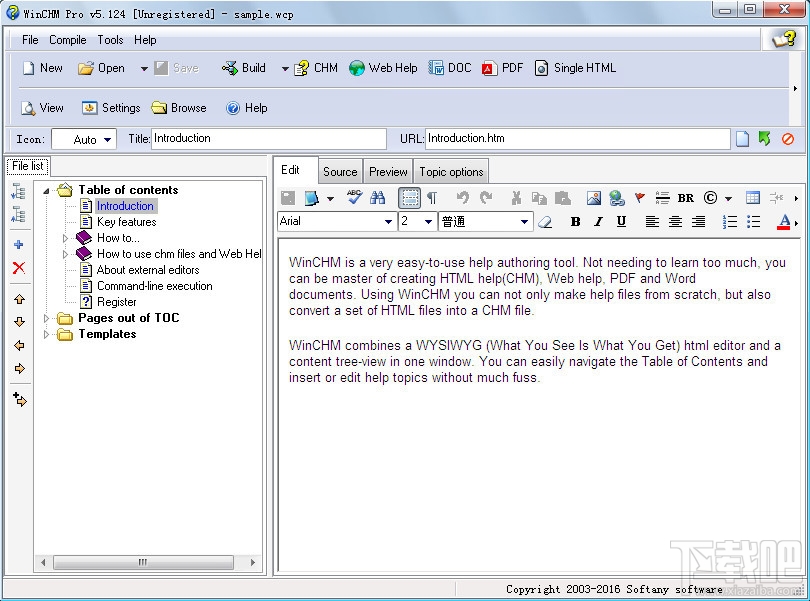Insert a table using the table icon
This screenshot has height=601, width=810.
pos(753,197)
